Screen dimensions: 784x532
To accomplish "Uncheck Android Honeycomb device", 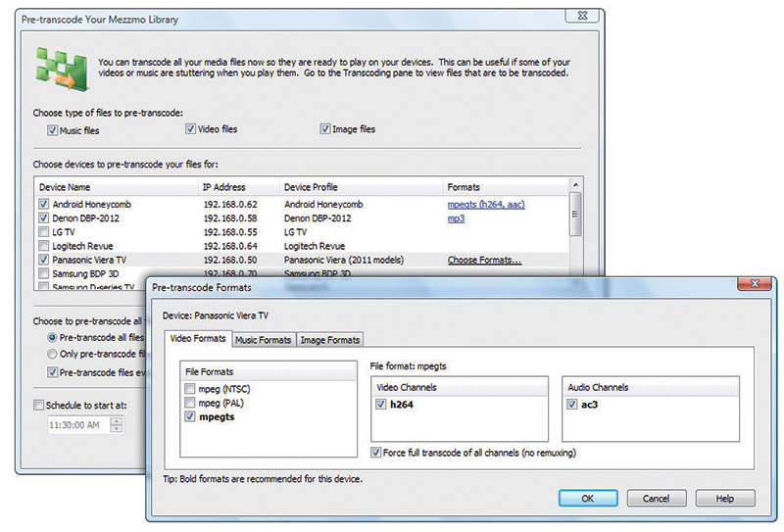I will click(x=43, y=204).
